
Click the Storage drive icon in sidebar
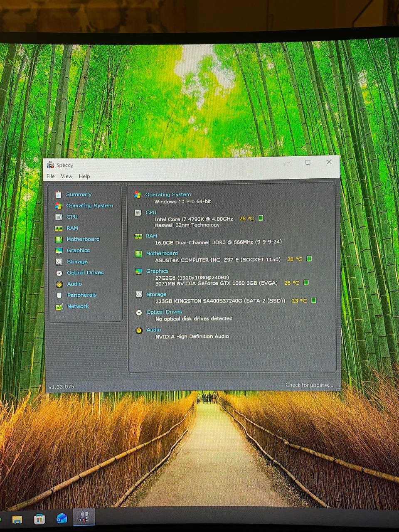pyautogui.click(x=59, y=262)
